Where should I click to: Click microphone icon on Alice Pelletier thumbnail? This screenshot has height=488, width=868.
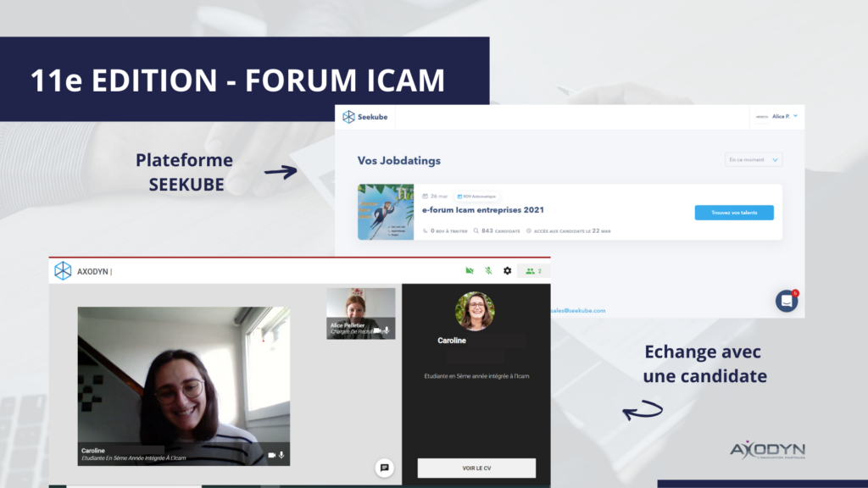[x=387, y=330]
